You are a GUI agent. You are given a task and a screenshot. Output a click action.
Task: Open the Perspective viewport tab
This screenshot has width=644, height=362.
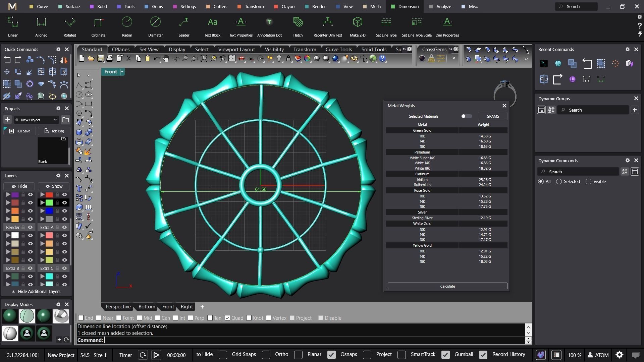tap(118, 307)
